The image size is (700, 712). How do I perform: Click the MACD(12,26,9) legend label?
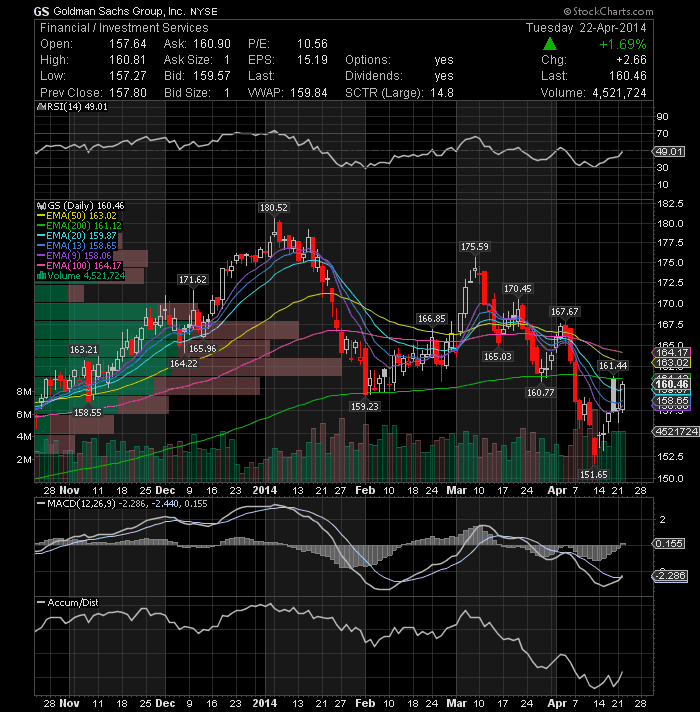pos(82,504)
